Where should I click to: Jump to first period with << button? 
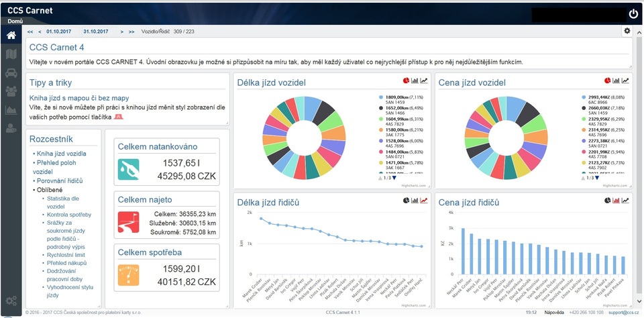coord(30,32)
